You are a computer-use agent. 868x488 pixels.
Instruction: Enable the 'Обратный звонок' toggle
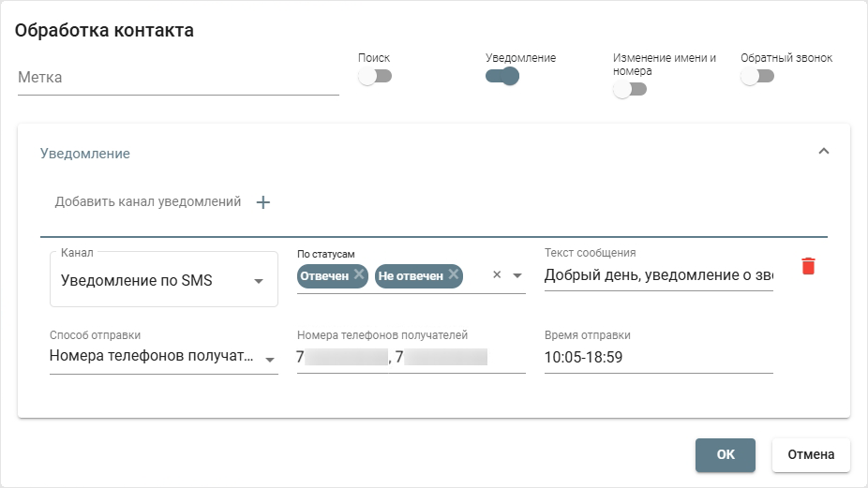click(x=757, y=77)
